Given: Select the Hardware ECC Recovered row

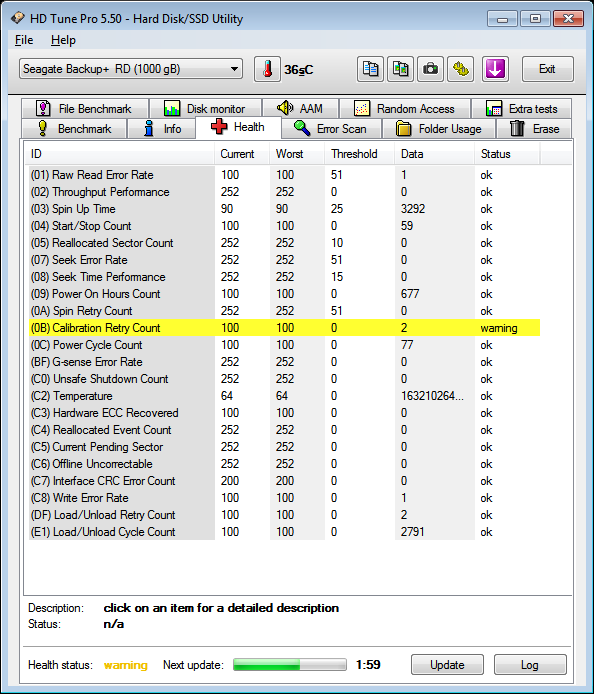Looking at the screenshot, I should point(285,413).
